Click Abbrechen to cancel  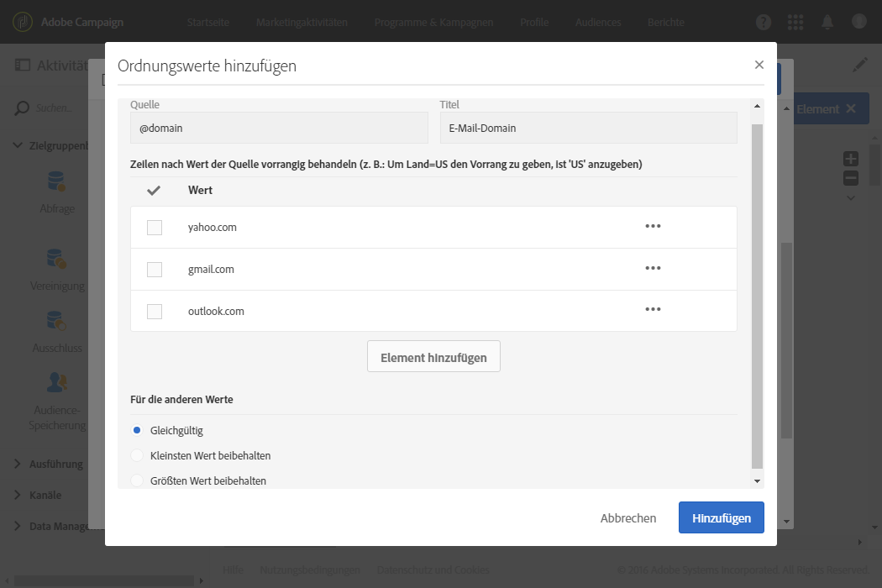(x=628, y=518)
